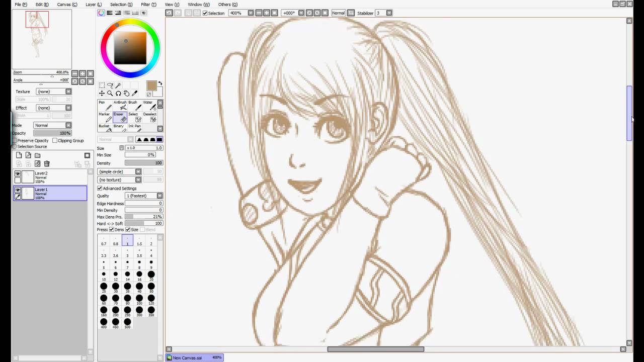Image resolution: width=644 pixels, height=362 pixels.
Task: Open the (no texture) brush dropdown
Action: pyautogui.click(x=120, y=179)
